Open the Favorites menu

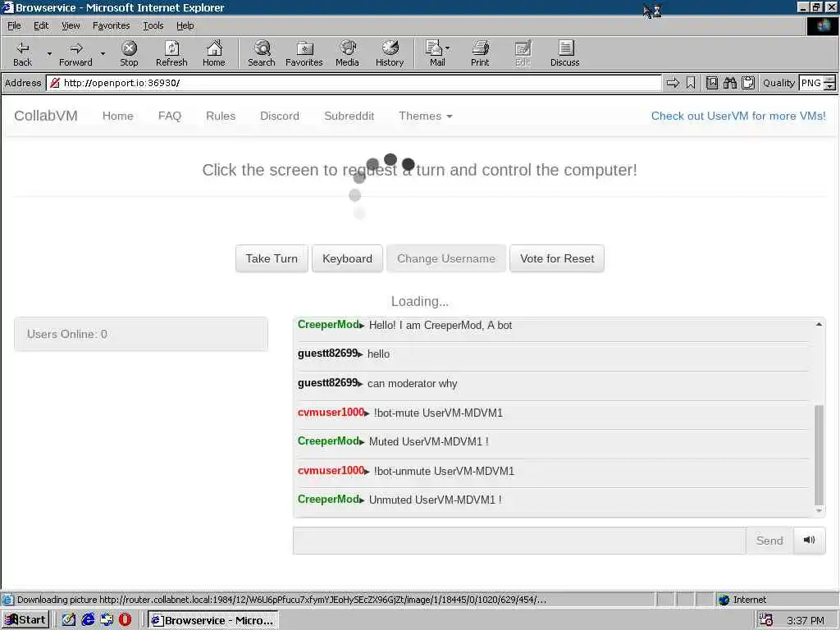coord(111,25)
